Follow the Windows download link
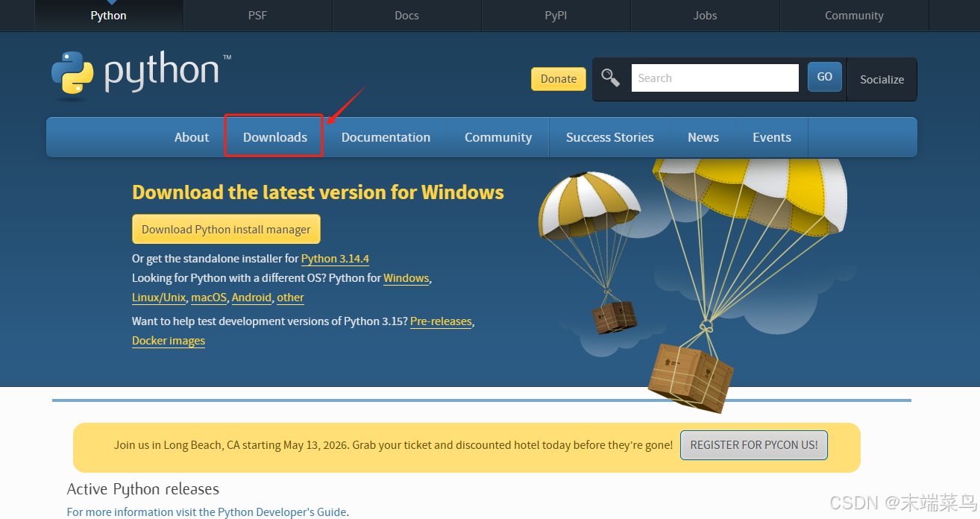Screen dimensions: 980x519 [406, 278]
